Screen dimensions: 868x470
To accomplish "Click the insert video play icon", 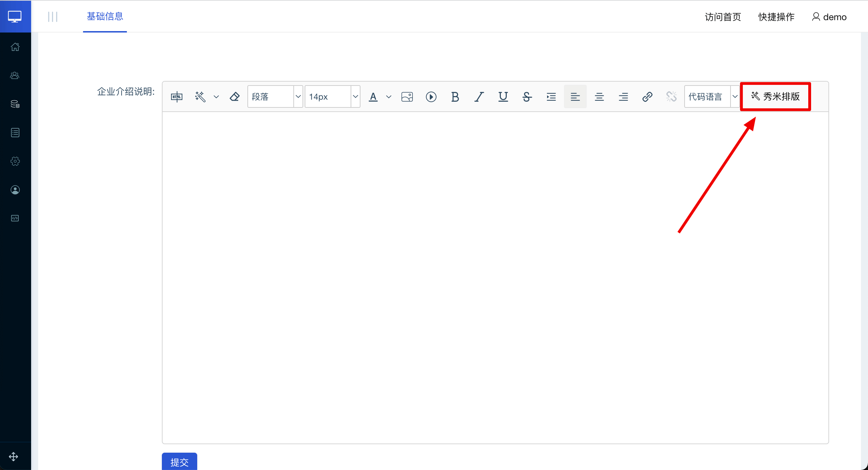I will pos(431,97).
